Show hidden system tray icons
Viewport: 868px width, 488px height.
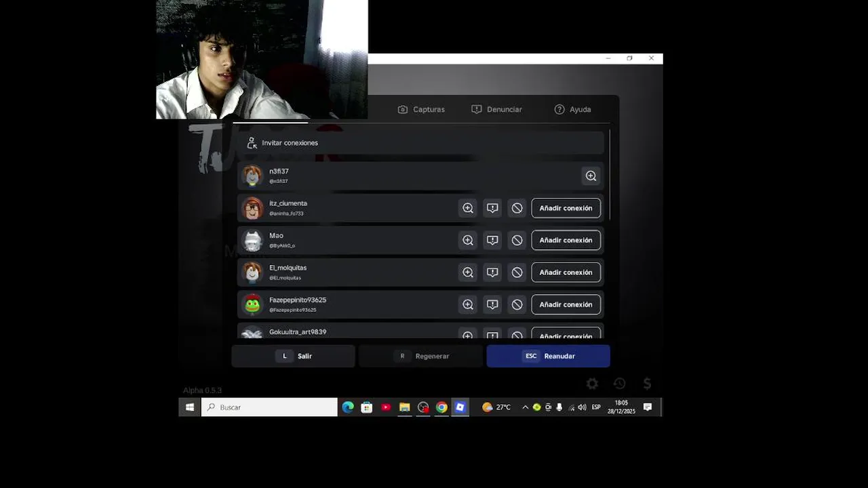pos(525,407)
